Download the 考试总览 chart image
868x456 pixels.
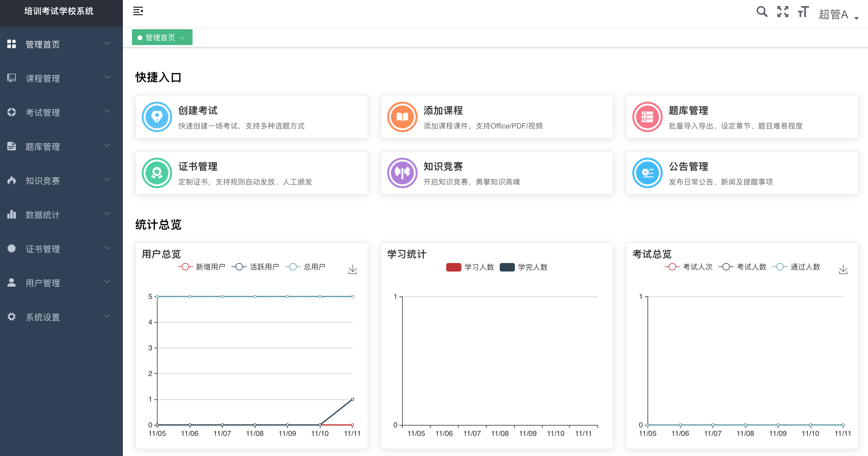[843, 269]
